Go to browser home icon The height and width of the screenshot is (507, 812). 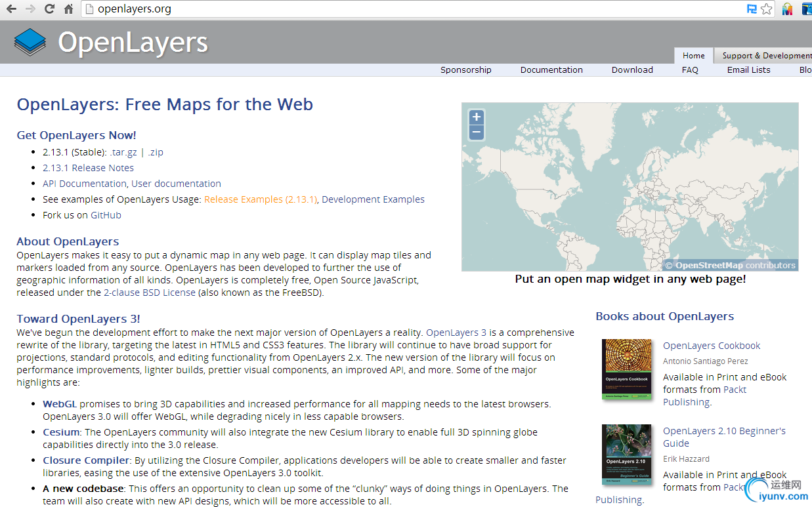pyautogui.click(x=68, y=9)
